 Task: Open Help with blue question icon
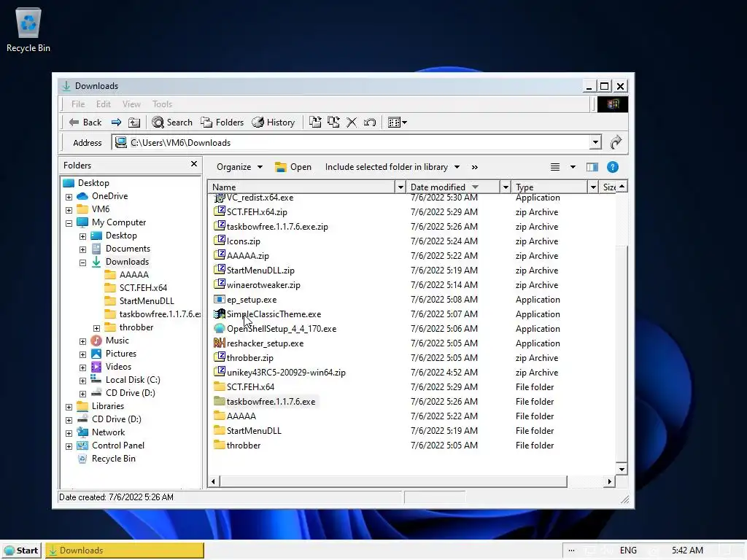(x=613, y=167)
